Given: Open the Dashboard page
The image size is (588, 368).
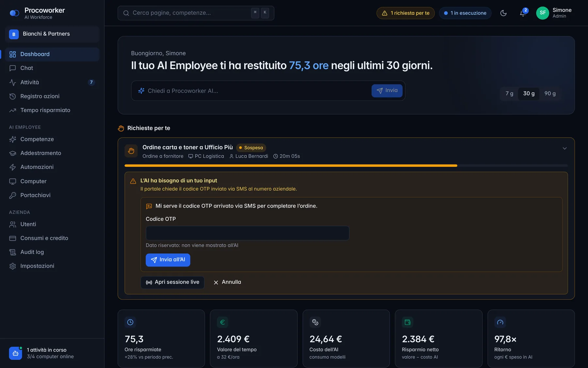Looking at the screenshot, I should 52,54.
